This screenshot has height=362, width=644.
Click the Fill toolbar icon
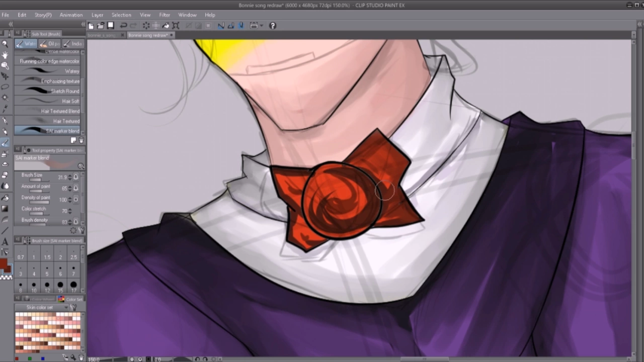166,26
